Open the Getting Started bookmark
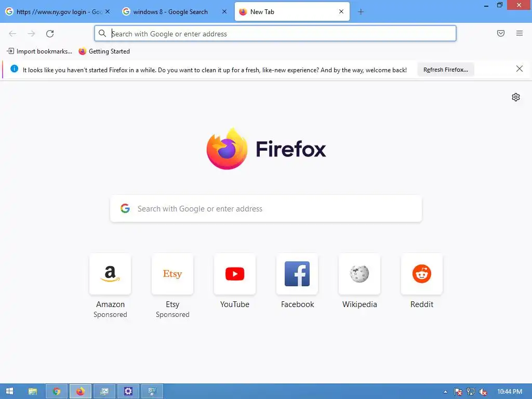 (x=104, y=51)
